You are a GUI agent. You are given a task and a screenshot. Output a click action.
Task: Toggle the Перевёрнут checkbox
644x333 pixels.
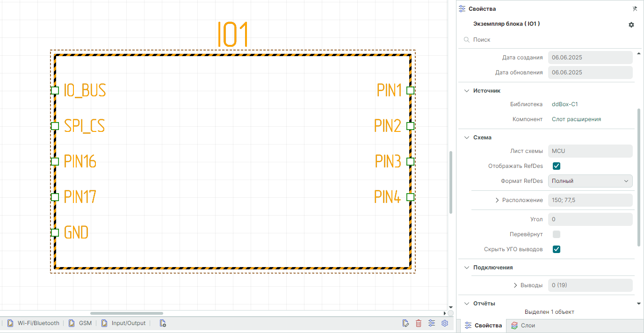tap(557, 234)
